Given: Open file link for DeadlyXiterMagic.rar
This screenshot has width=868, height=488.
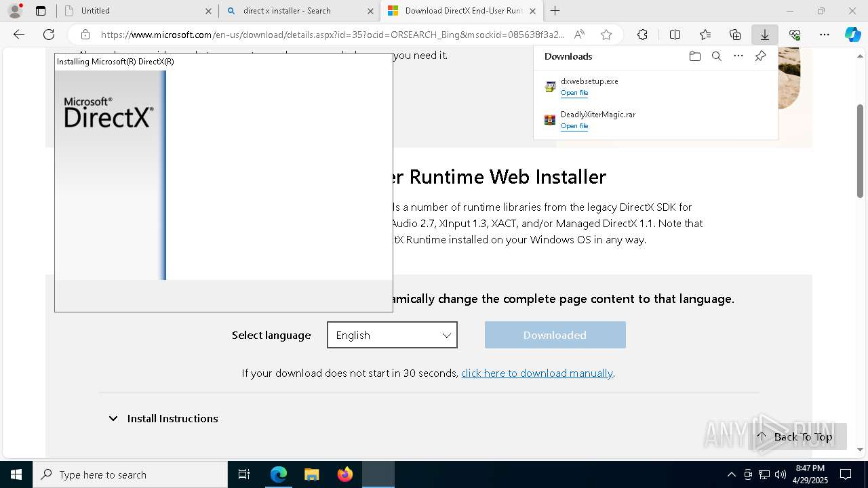Looking at the screenshot, I should coord(574,126).
